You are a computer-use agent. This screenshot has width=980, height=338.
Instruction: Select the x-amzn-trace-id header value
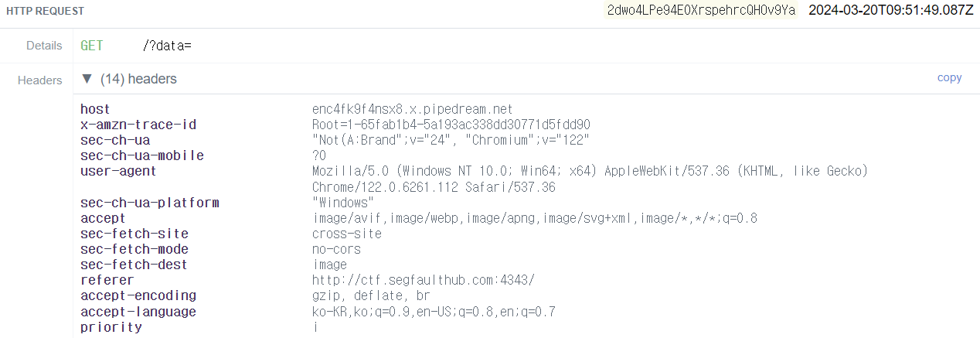click(451, 125)
